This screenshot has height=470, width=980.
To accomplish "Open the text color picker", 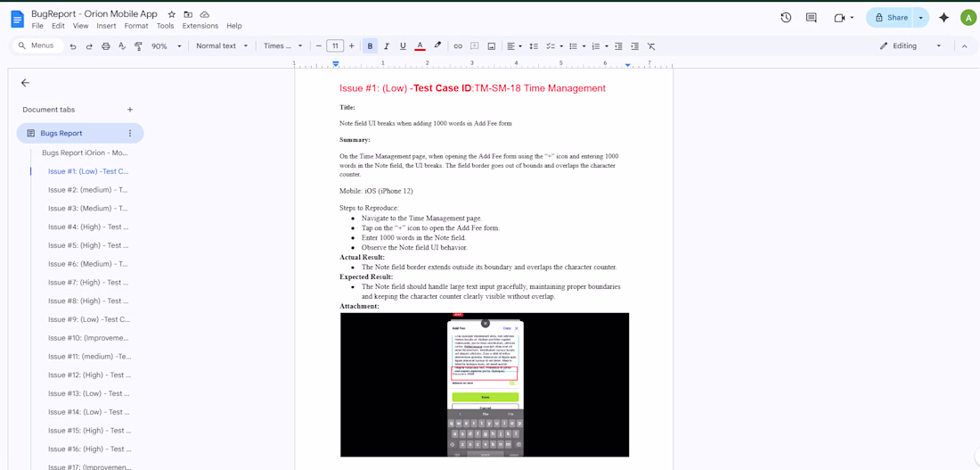I will pyautogui.click(x=420, y=45).
